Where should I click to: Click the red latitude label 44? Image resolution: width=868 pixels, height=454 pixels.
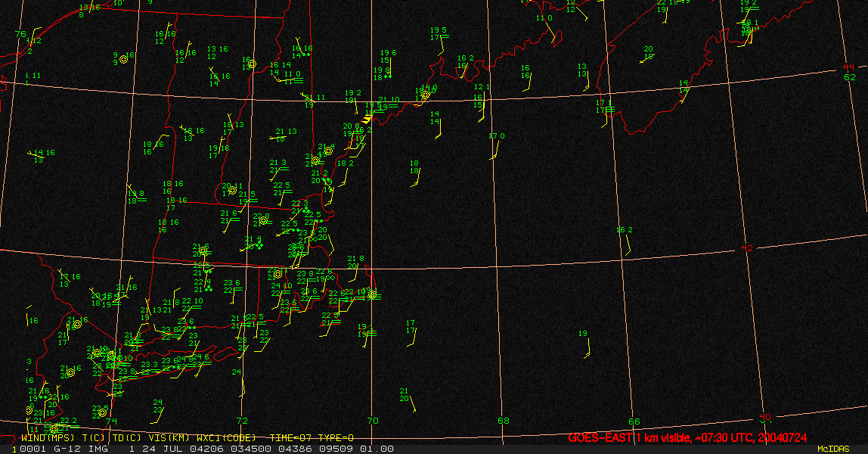click(849, 67)
